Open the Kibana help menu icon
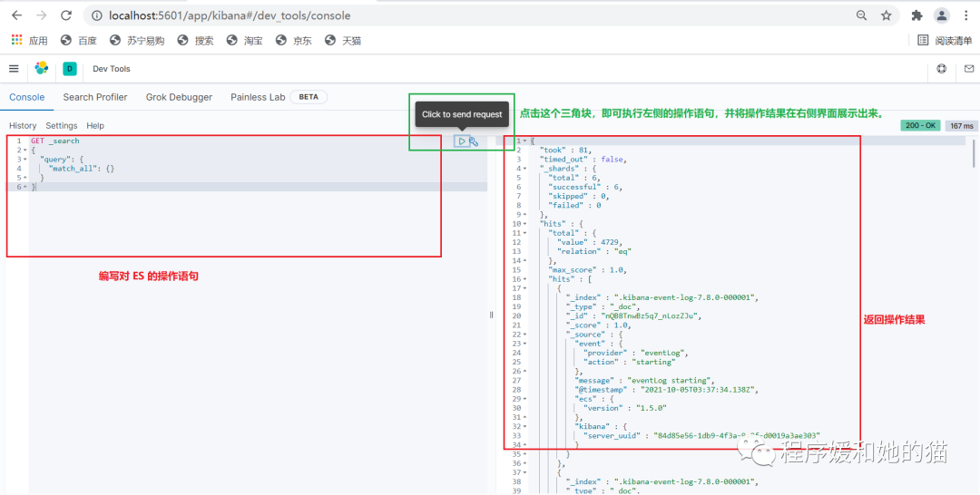 [x=942, y=69]
